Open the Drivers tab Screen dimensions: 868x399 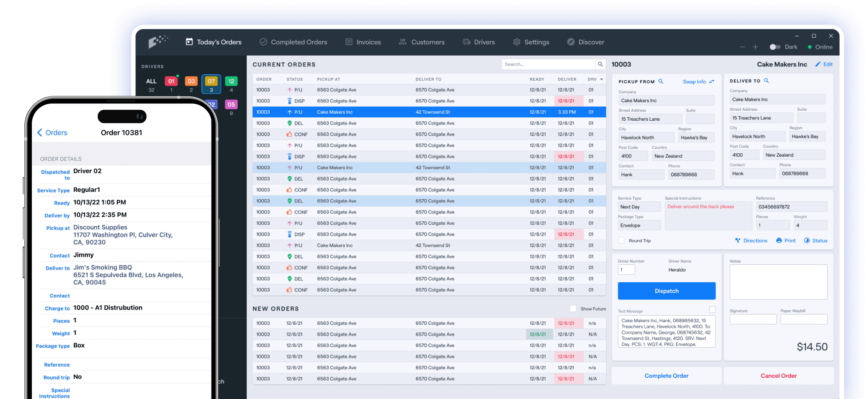click(479, 42)
